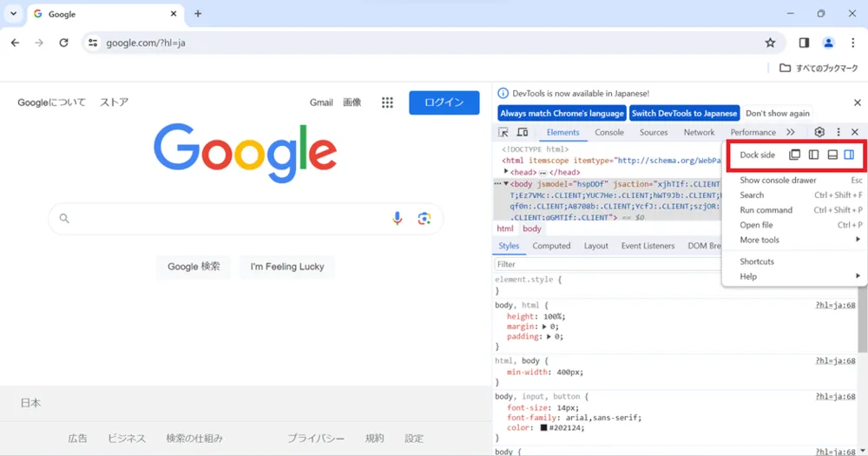Choose Run command menu item

point(794,210)
